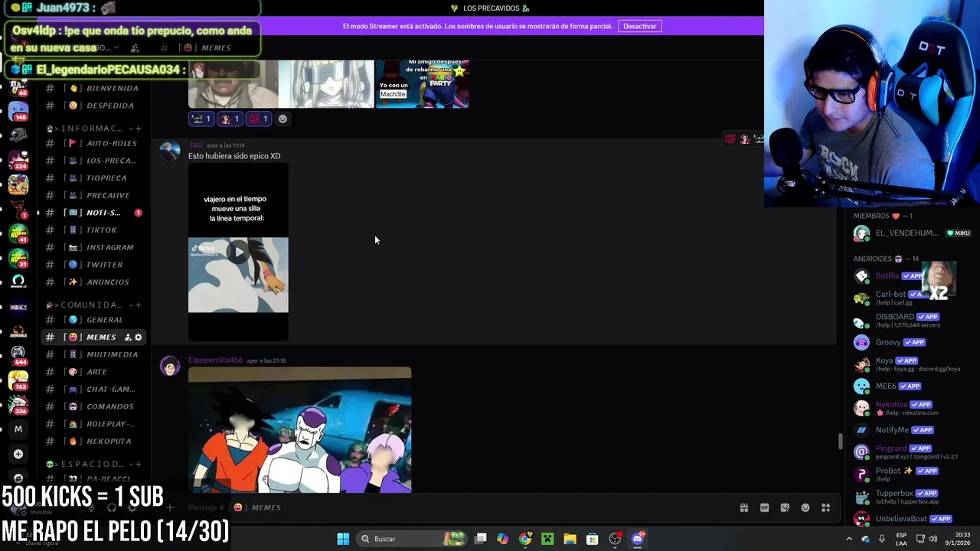Screen dimensions: 980x551
Task: Play the TikTok video in Jasl's message
Action: [x=239, y=252]
